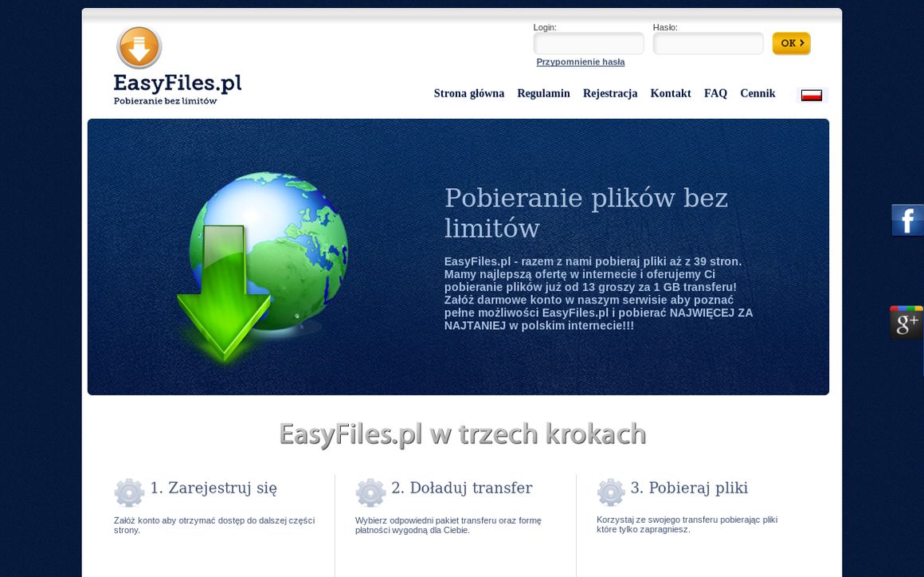Open the Facebook icon on the right edge
Image resolution: width=924 pixels, height=577 pixels.
(907, 220)
